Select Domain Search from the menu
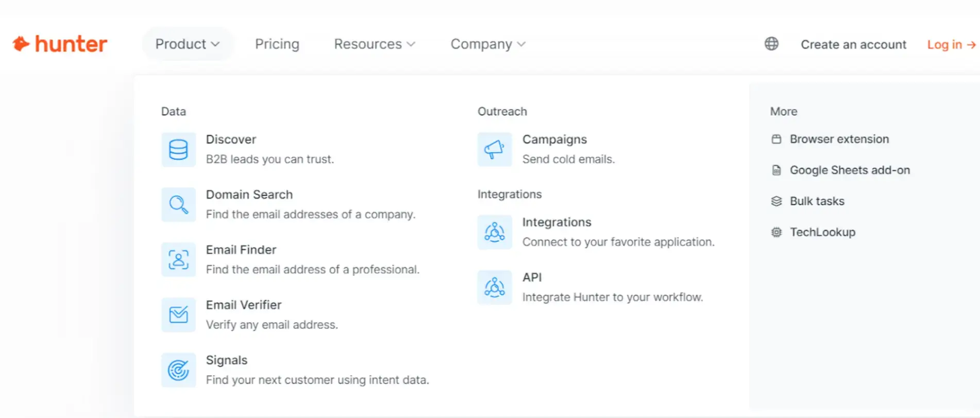 [x=249, y=195]
